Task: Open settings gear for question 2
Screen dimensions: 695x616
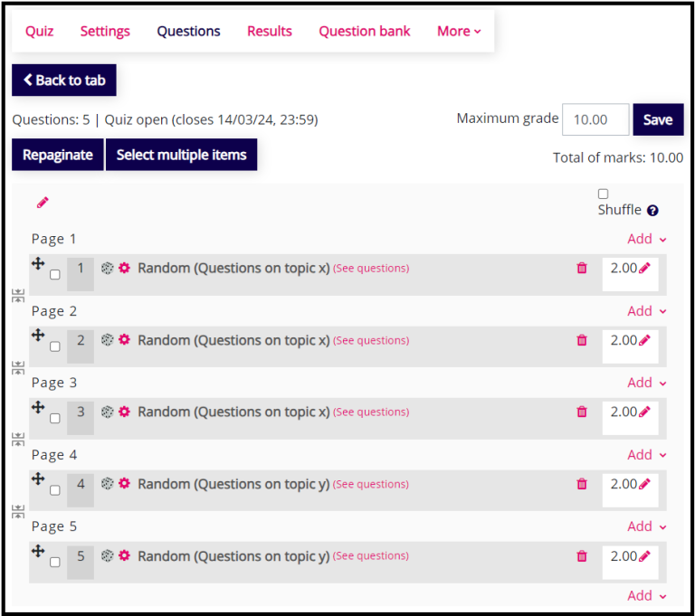Action: click(125, 340)
